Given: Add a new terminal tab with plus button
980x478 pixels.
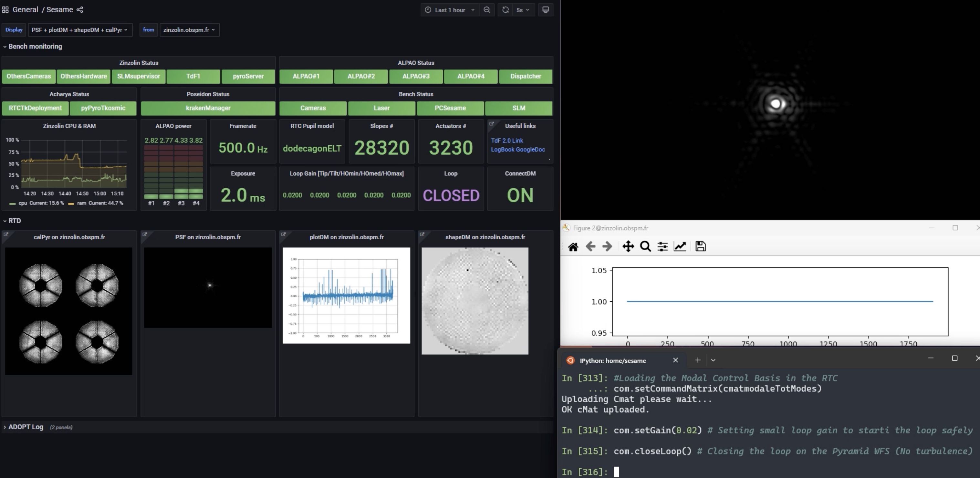Looking at the screenshot, I should [698, 360].
